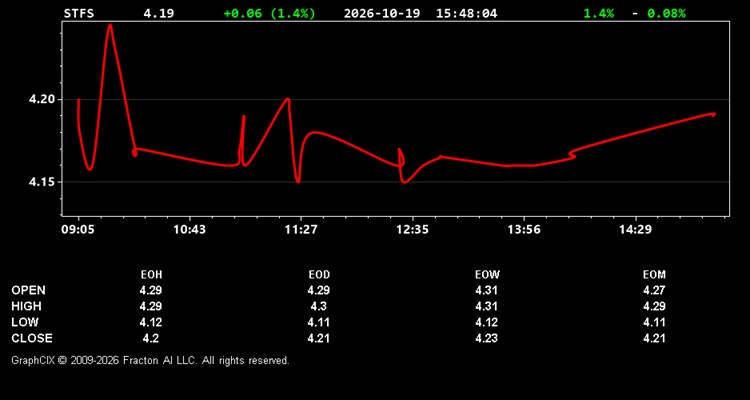Select the CLOSE row label
The height and width of the screenshot is (400, 750).
[32, 338]
